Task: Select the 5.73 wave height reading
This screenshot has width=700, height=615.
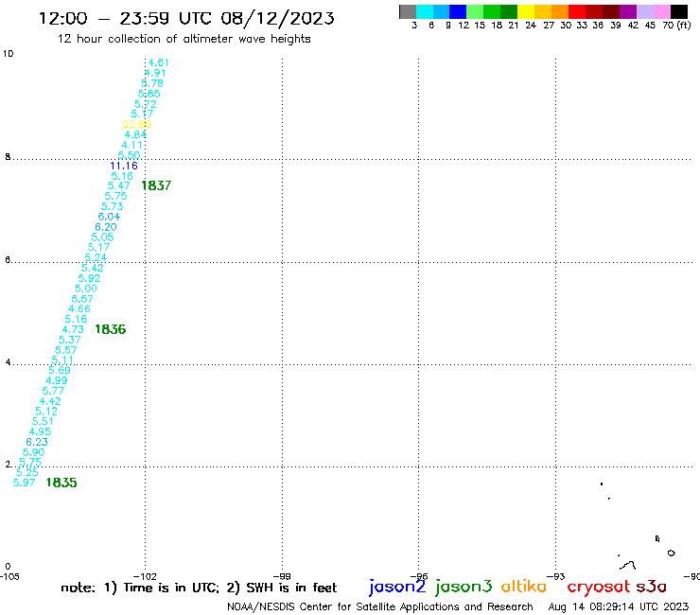Action: click(x=112, y=206)
